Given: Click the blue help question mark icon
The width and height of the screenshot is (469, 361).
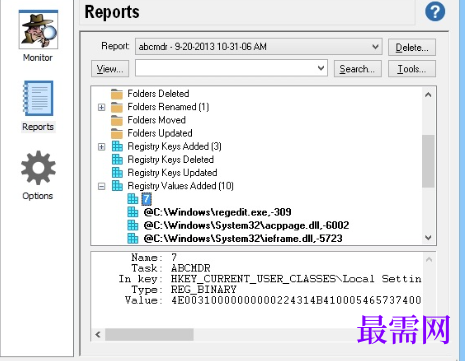Looking at the screenshot, I should 435,12.
